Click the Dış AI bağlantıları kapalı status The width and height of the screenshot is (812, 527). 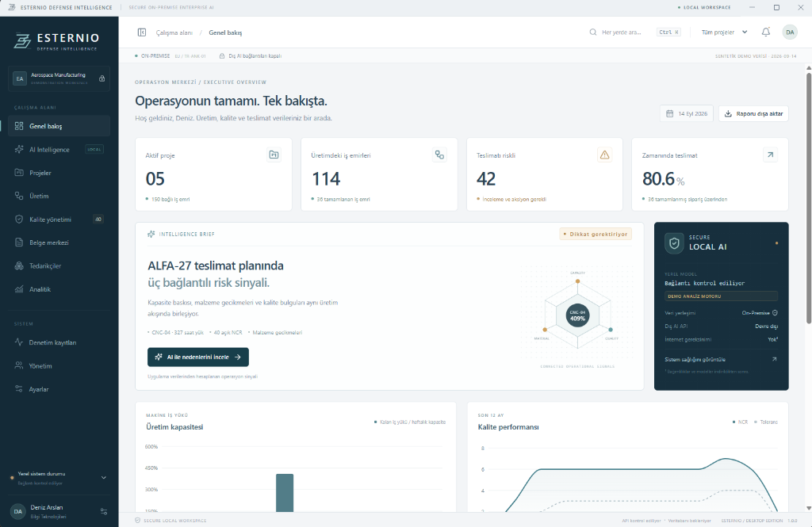pyautogui.click(x=251, y=56)
